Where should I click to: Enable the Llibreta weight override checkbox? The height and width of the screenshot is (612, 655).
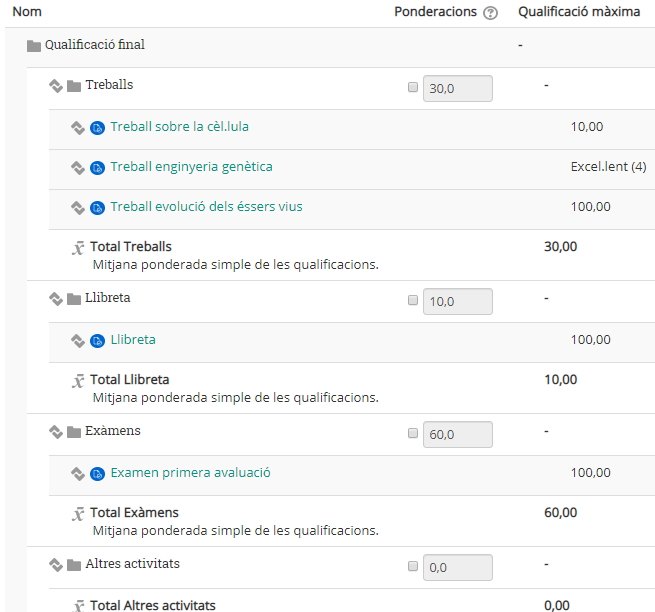point(413,300)
